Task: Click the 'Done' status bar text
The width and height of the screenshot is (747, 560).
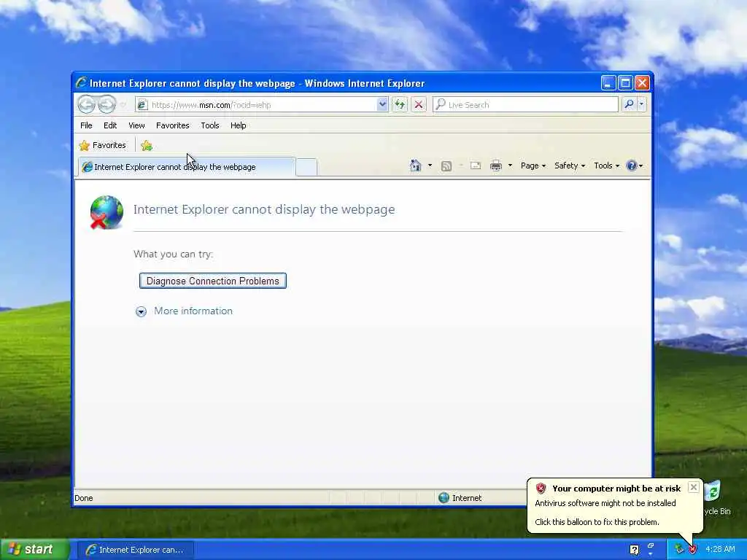Action: tap(83, 498)
